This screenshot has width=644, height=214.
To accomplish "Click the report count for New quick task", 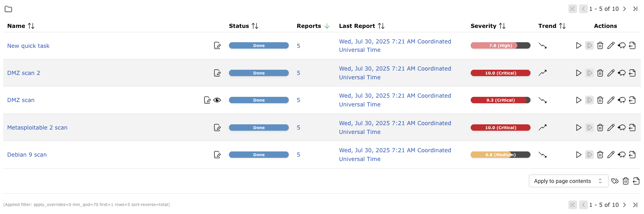I will click(x=298, y=46).
